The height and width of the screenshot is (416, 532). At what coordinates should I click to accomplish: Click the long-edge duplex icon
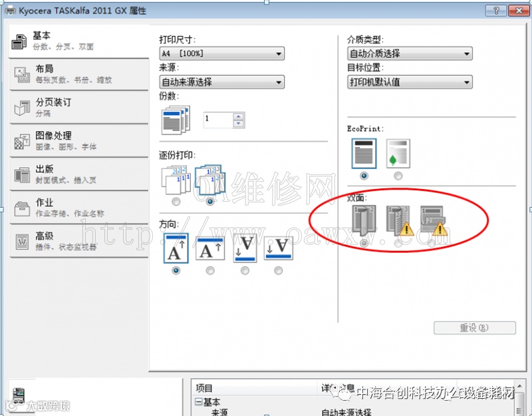(x=400, y=220)
